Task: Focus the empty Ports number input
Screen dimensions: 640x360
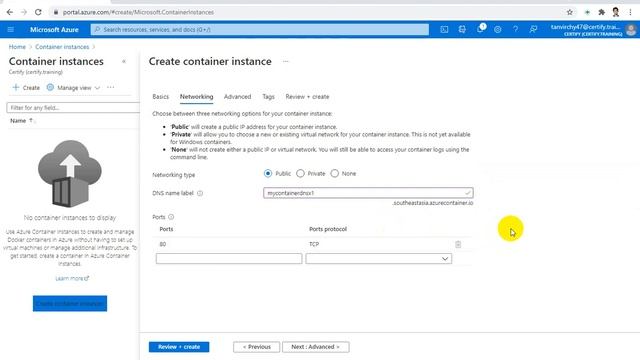Action: pos(229,259)
